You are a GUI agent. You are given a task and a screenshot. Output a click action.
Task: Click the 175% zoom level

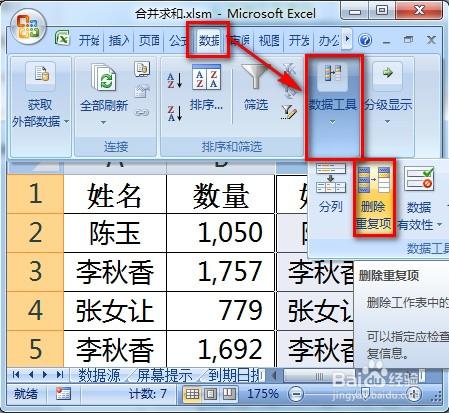coord(263,394)
